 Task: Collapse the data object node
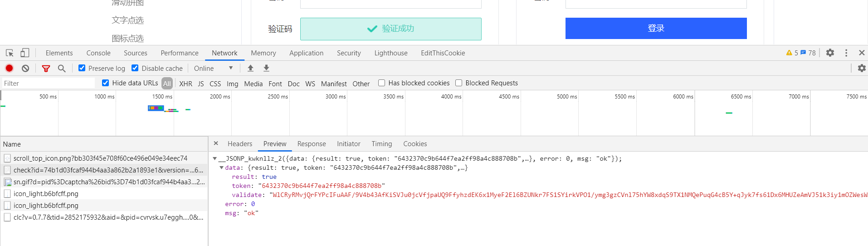point(222,167)
